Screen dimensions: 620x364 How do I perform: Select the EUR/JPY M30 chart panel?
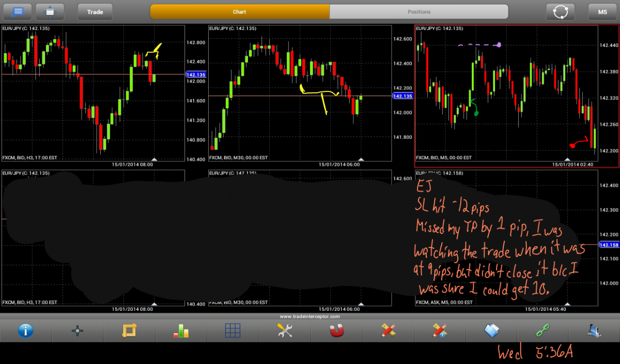tap(300, 93)
